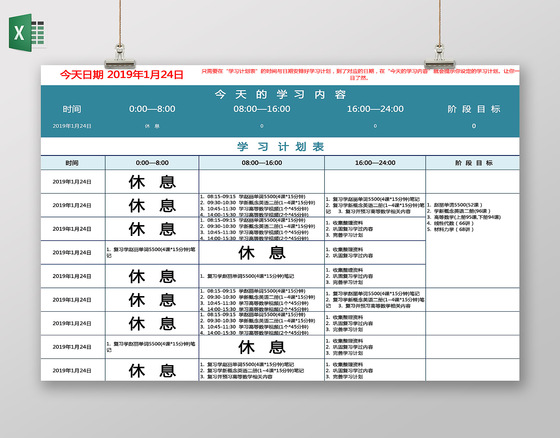Select the 学习计划表 section title
560x438 pixels.
tap(280, 147)
